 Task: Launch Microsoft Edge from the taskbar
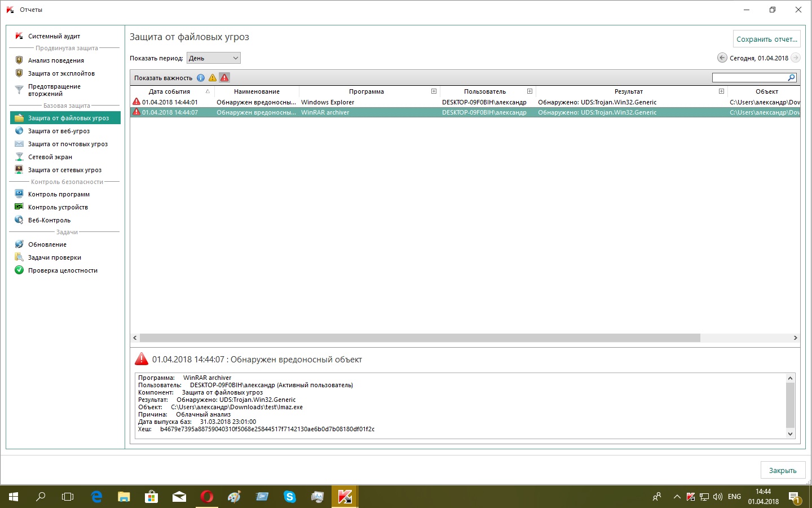click(x=96, y=497)
